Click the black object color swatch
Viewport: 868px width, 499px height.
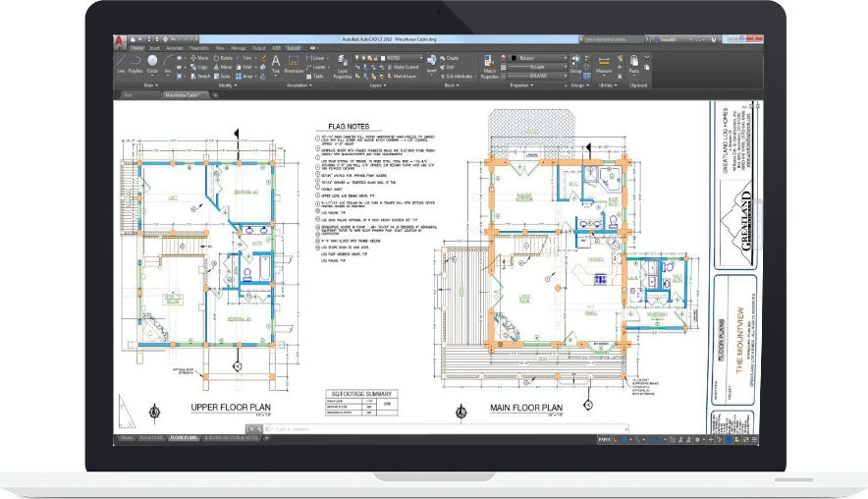pyautogui.click(x=514, y=58)
